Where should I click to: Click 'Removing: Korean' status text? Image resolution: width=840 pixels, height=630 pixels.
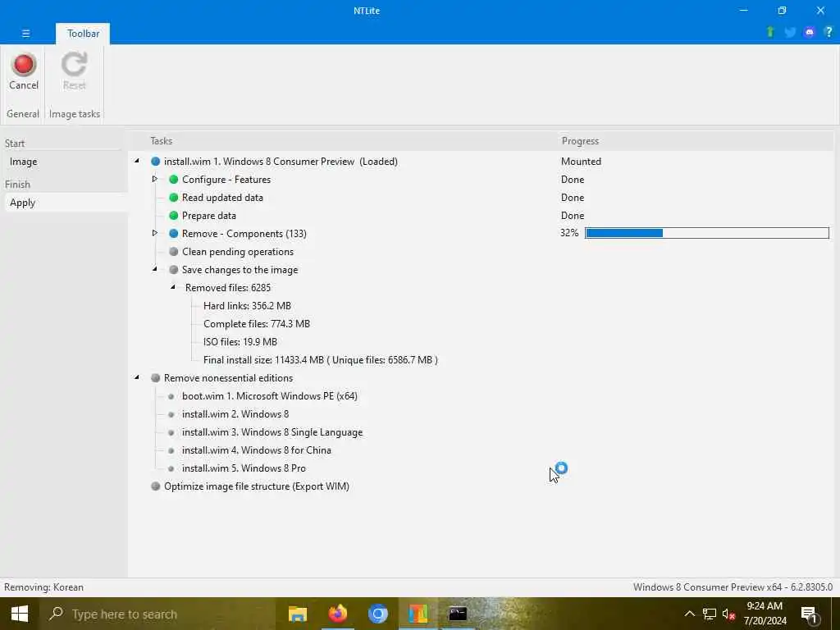point(44,587)
